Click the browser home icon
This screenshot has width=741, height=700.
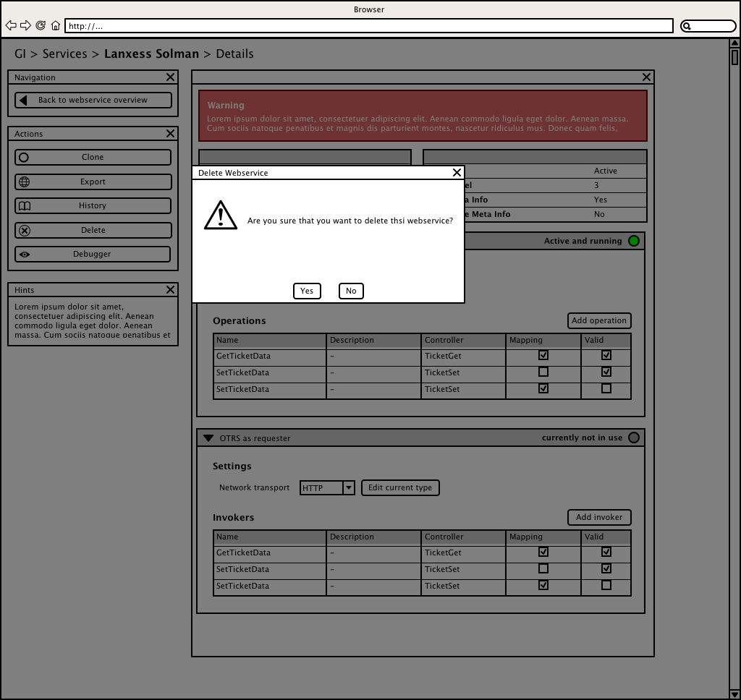tap(56, 26)
